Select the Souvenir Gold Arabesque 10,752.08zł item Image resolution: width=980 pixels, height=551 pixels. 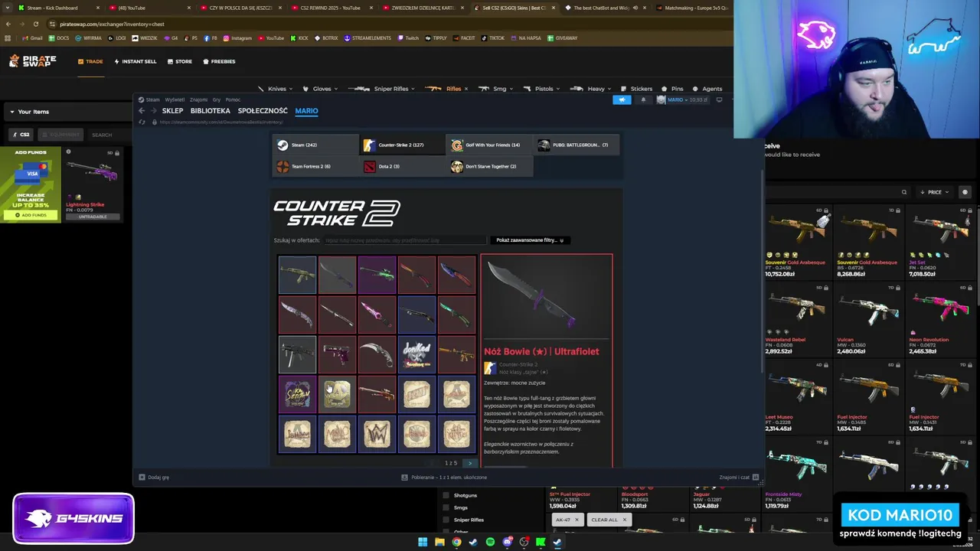point(798,243)
